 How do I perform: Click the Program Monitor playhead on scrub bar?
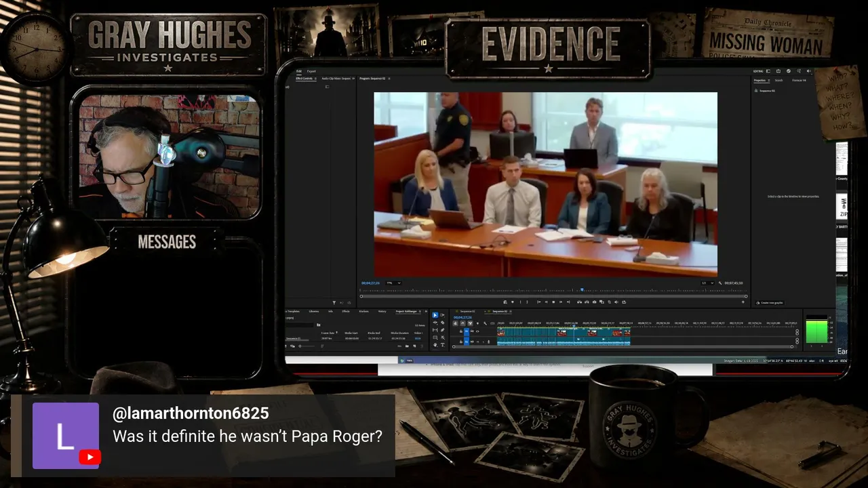pos(582,290)
